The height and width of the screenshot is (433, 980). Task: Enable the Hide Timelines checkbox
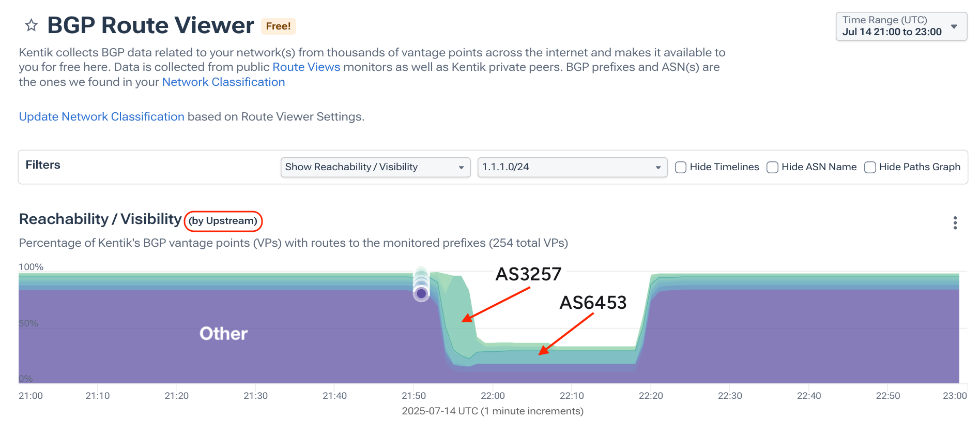[681, 167]
